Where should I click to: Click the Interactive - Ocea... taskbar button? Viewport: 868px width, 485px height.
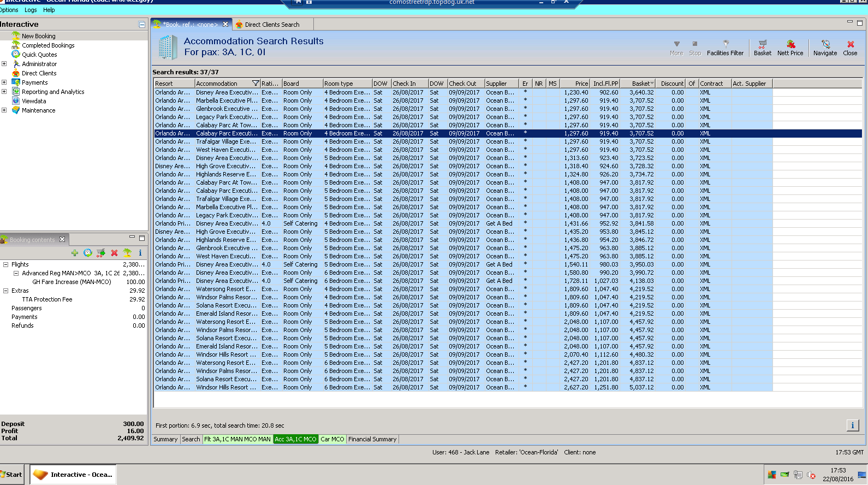click(73, 475)
